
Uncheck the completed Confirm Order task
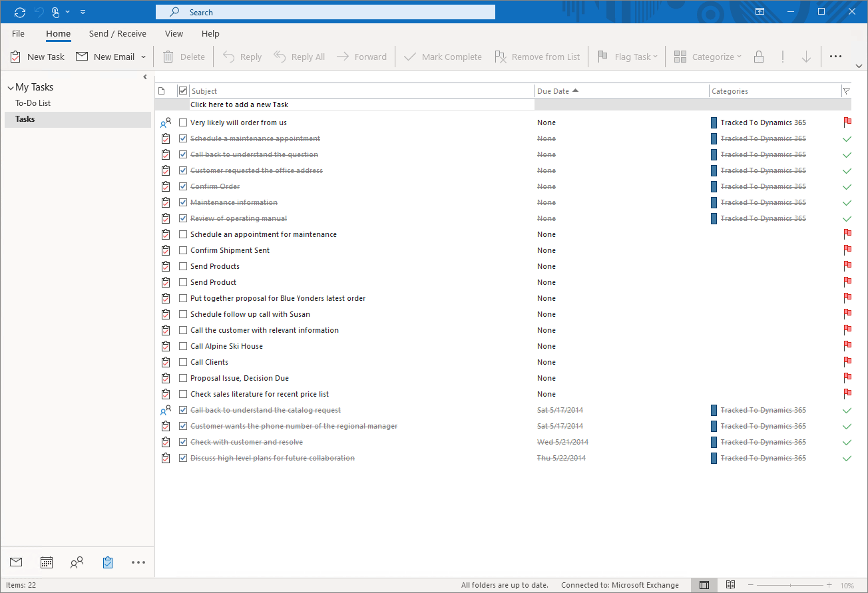(x=183, y=186)
